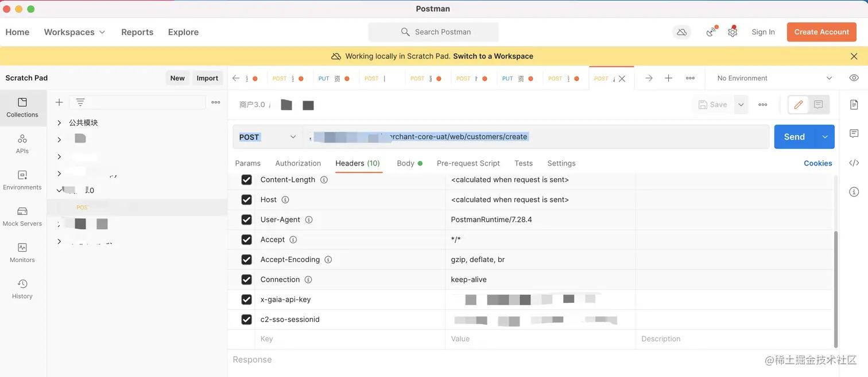The image size is (868, 377).
Task: Uncheck the Connection header
Action: pyautogui.click(x=247, y=279)
